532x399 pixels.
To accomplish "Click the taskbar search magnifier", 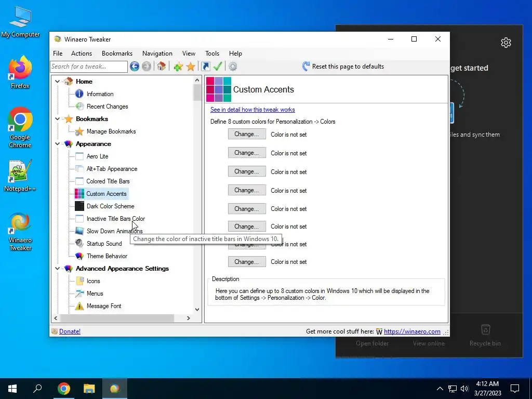I will pos(37,389).
